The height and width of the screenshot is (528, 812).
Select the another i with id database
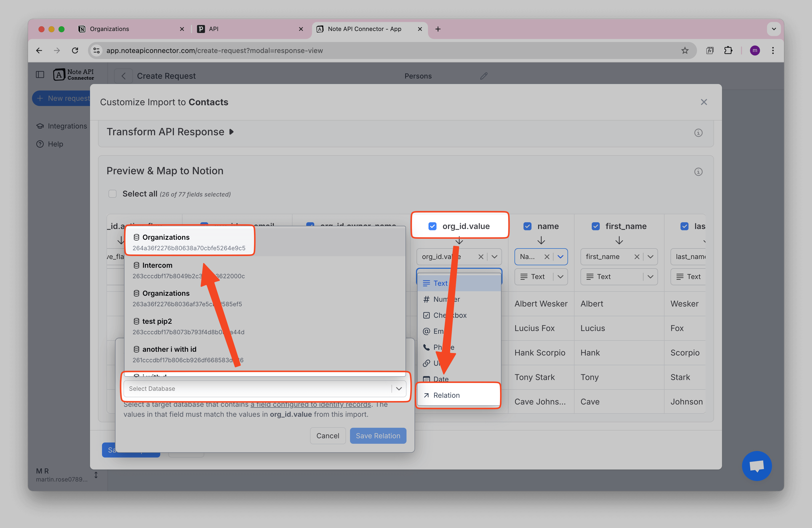[265, 354]
